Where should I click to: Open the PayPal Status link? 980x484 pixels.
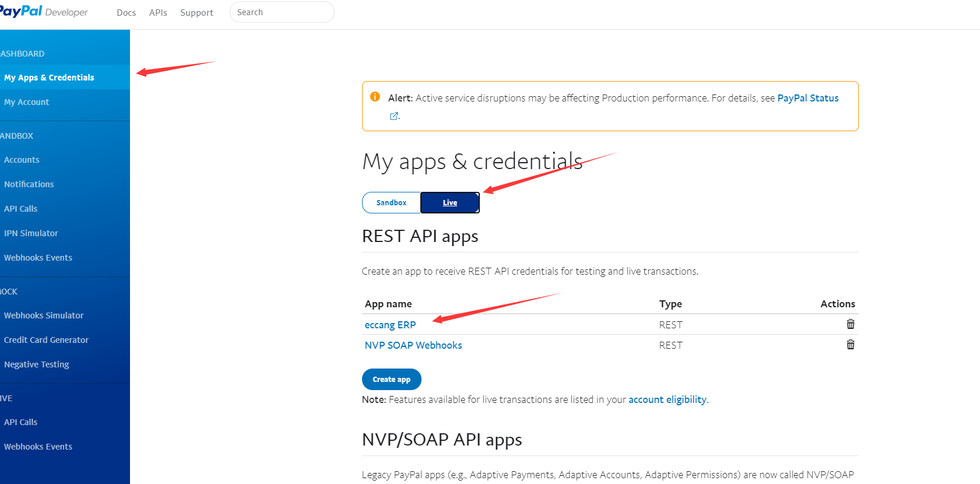[x=808, y=98]
